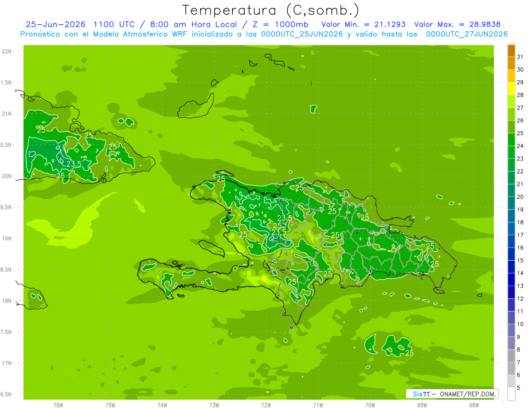532x411 pixels.
Task: Click the '6.5N' latitude axis label
Action: (x=7, y=394)
